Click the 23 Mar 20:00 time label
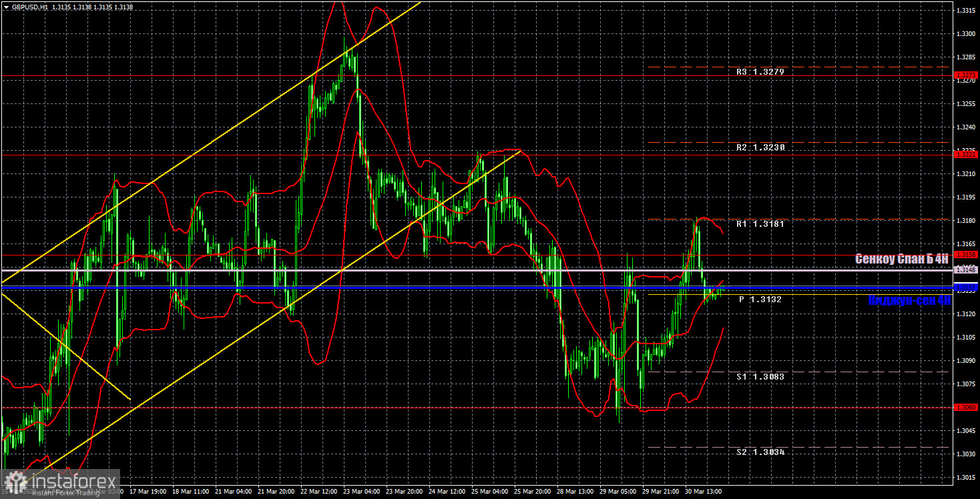Screen dimensions: 980x499 [405, 492]
